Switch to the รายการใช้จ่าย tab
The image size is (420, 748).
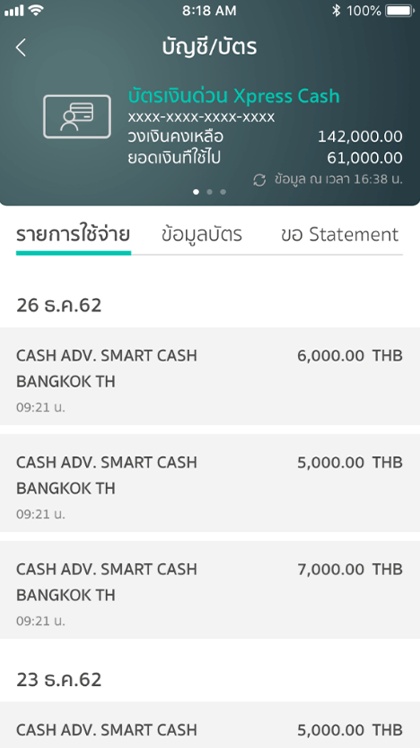pyautogui.click(x=73, y=235)
